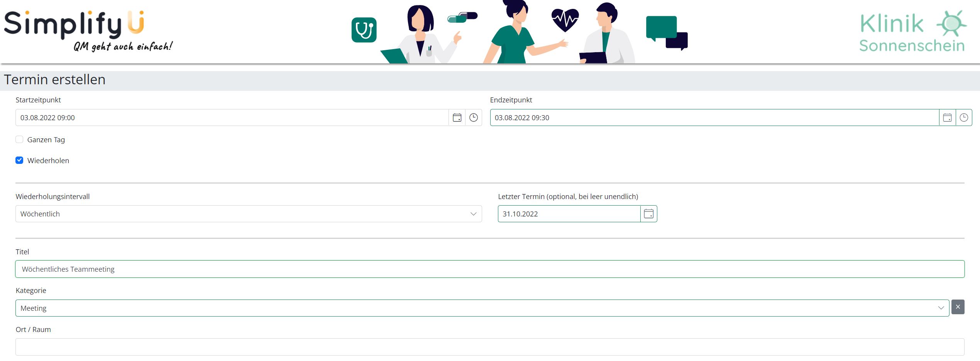Click the Ort / Raum label
The width and height of the screenshot is (980, 361).
(x=33, y=329)
